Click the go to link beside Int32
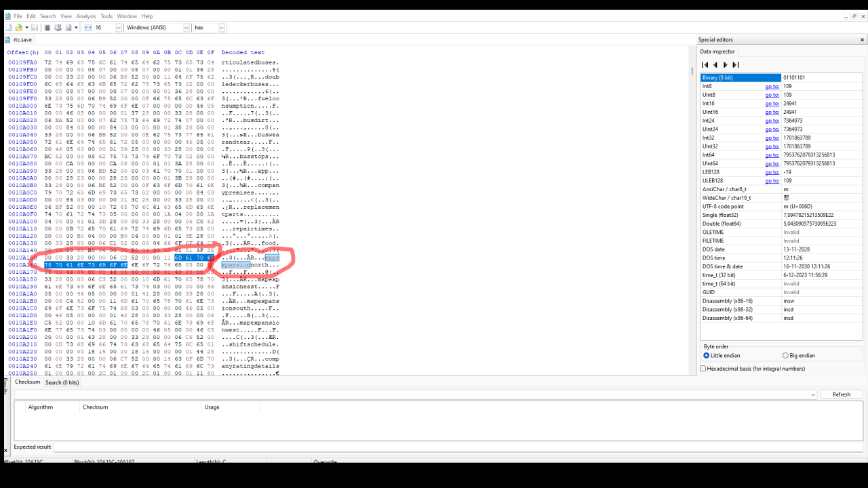Image resolution: width=868 pixels, height=488 pixels. click(772, 138)
